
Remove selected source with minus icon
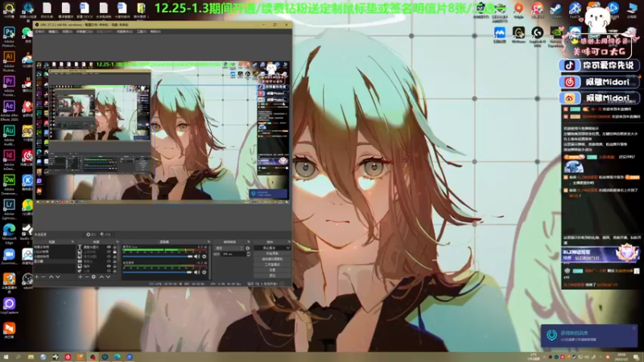coord(87,277)
